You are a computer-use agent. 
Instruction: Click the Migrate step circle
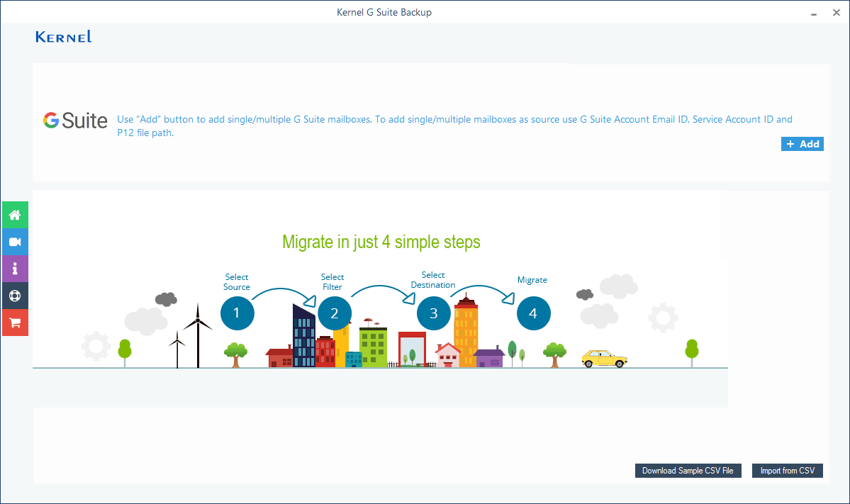pos(533,313)
